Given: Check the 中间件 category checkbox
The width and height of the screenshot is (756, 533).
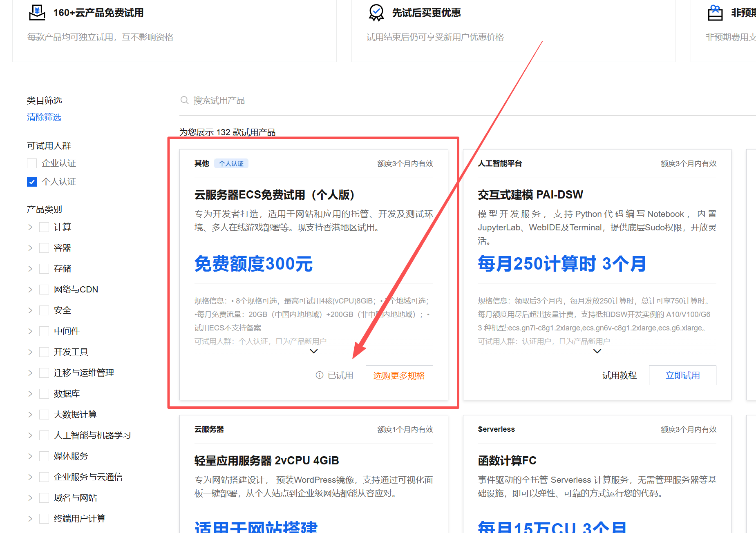Looking at the screenshot, I should tap(44, 331).
